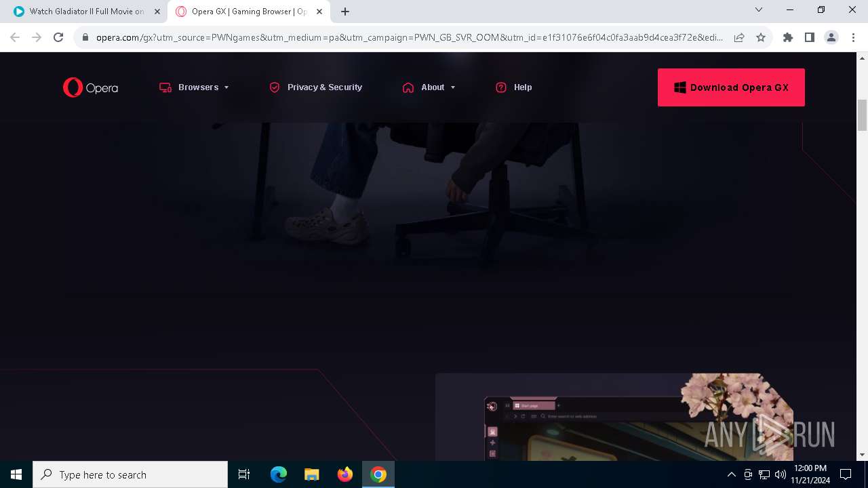View site information padlock
This screenshot has width=868, height=488.
click(85, 38)
